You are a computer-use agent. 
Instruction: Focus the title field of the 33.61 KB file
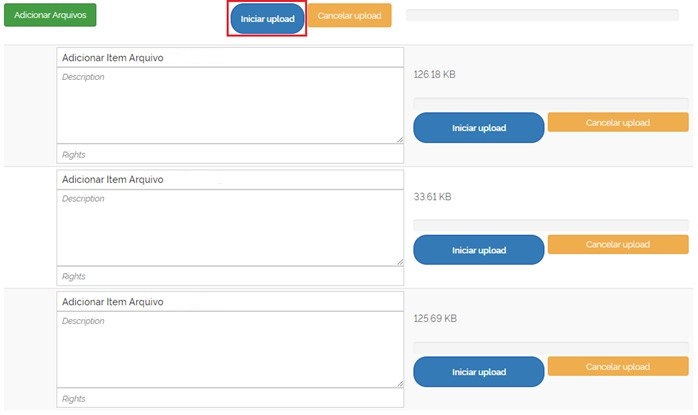click(230, 180)
